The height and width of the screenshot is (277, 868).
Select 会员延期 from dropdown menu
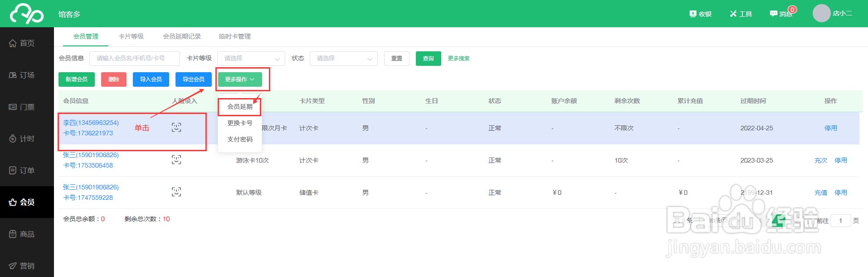240,107
